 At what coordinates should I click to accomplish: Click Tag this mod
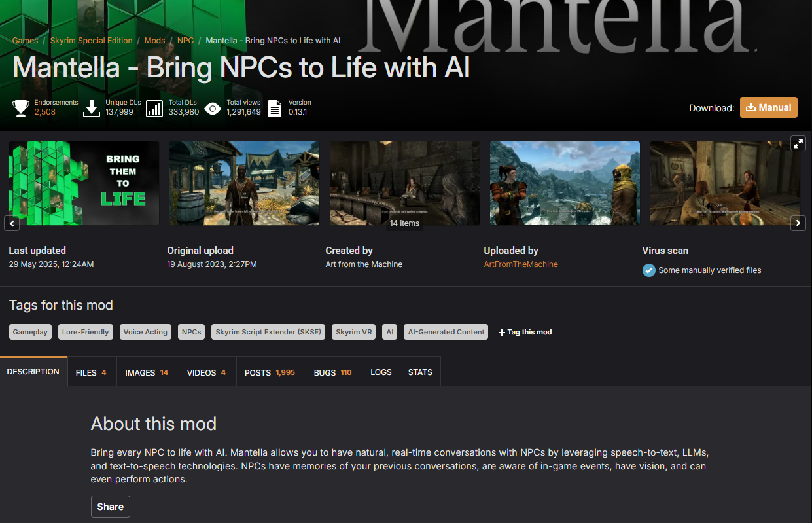(x=525, y=332)
